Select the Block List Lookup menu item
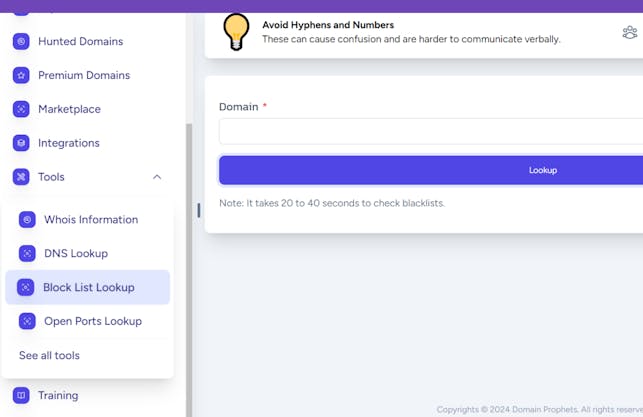The width and height of the screenshot is (643, 417). pos(88,288)
